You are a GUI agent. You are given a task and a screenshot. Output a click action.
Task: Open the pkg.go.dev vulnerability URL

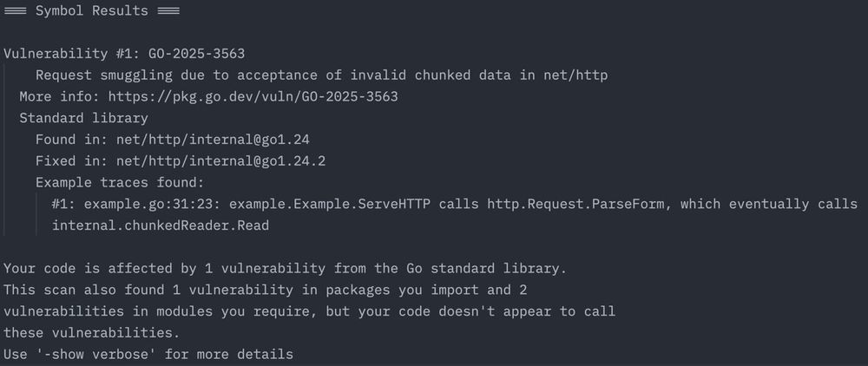coord(253,96)
